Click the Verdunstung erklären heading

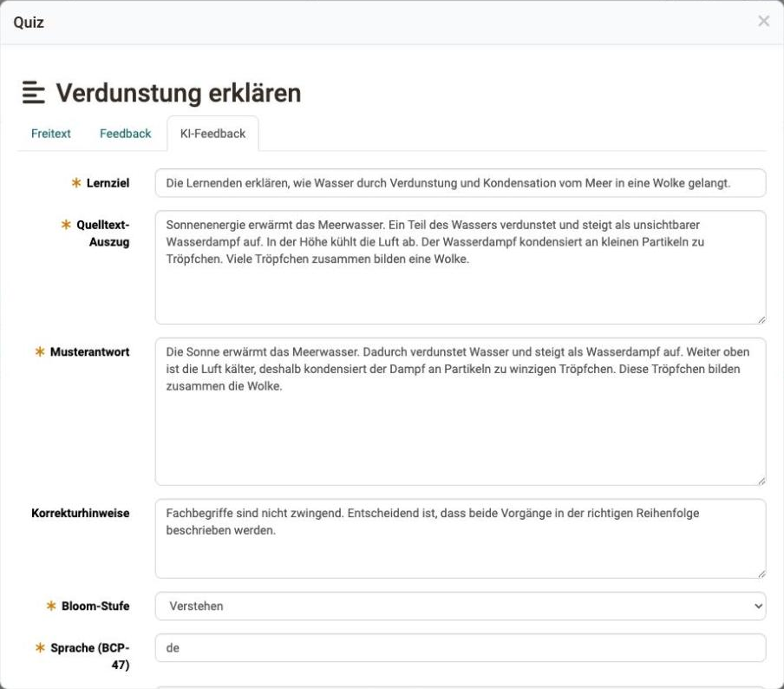pyautogui.click(x=179, y=93)
